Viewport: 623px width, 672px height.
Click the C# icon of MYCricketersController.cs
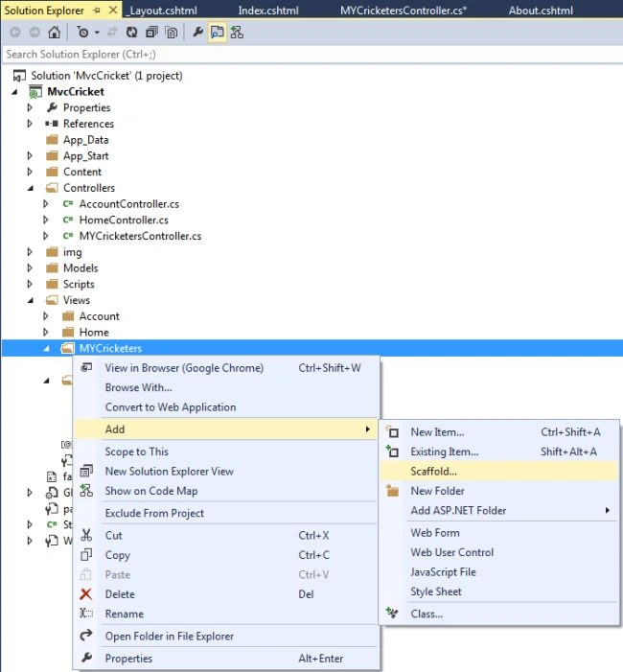[x=68, y=236]
